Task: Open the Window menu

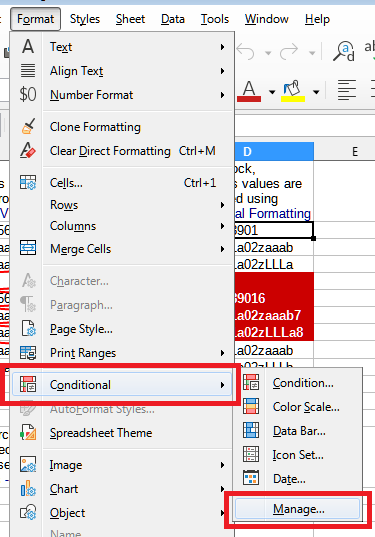Action: (266, 19)
